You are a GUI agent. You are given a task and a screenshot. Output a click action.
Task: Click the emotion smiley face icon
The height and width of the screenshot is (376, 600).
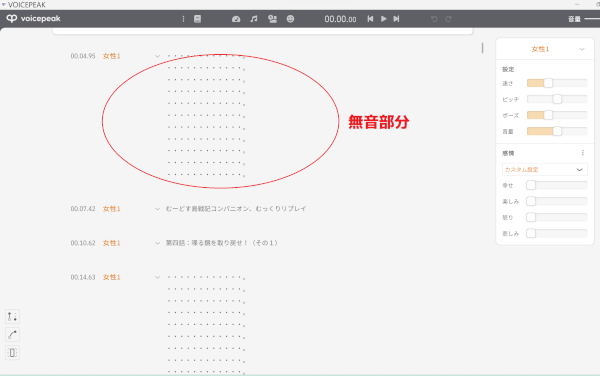click(290, 19)
